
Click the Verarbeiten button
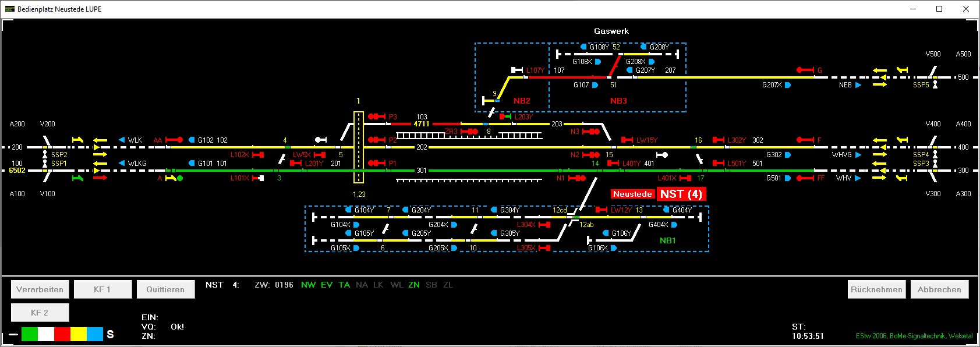(x=40, y=289)
